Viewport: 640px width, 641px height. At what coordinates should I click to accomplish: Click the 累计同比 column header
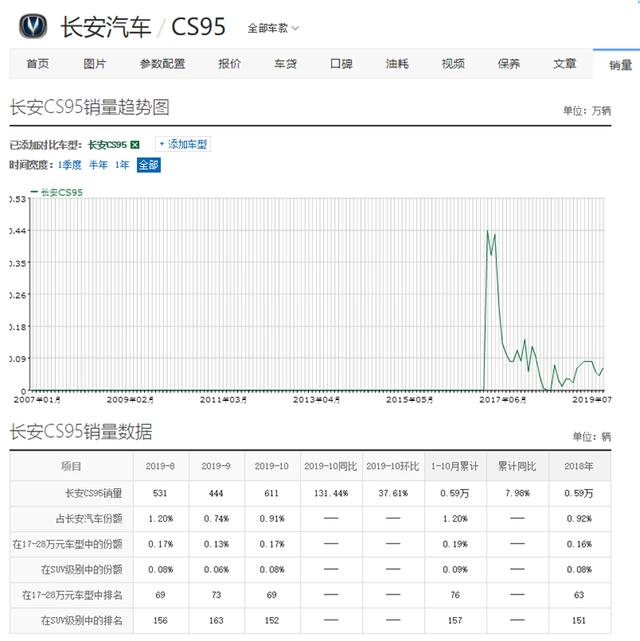(x=517, y=466)
